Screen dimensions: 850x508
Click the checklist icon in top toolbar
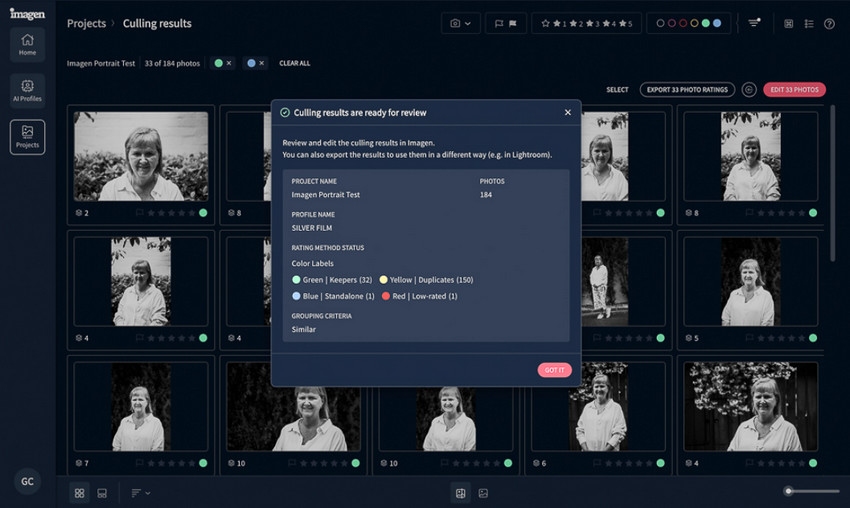point(809,23)
